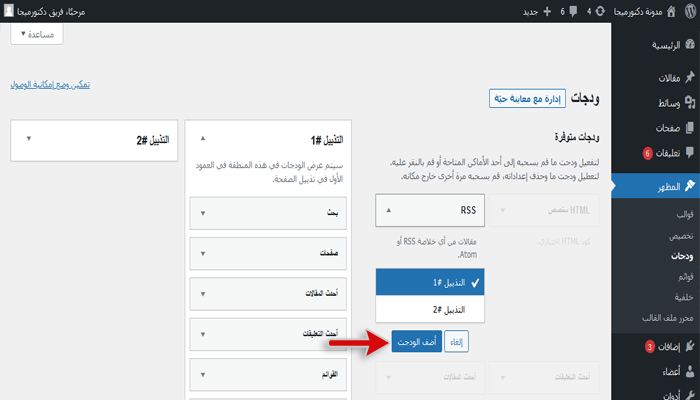Open إضافات plugins with badge 3
Screen dimensions: 700x400
coord(663,346)
